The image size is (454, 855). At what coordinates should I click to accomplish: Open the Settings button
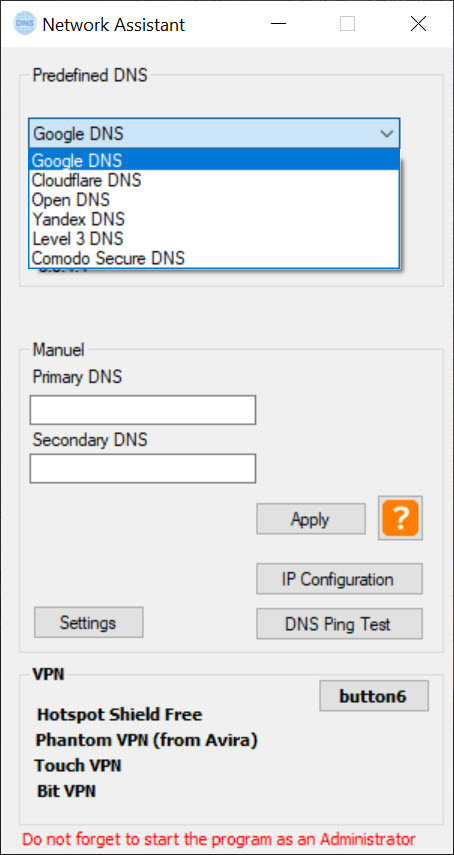[88, 622]
